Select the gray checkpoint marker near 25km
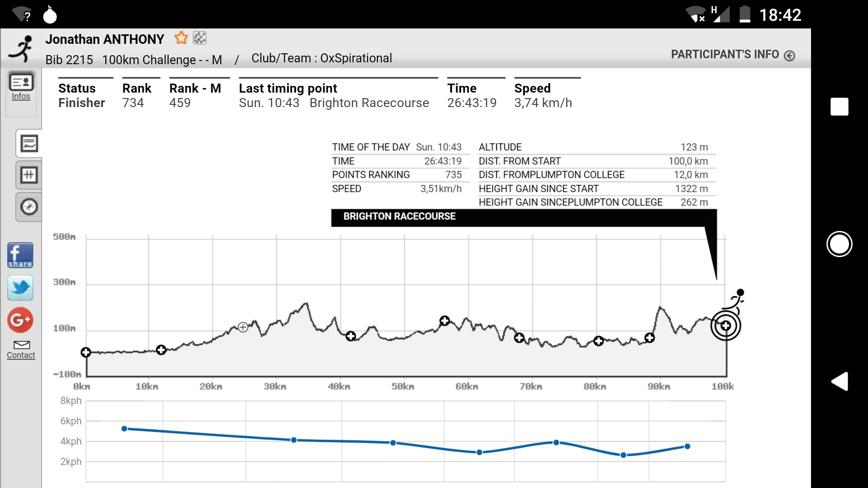This screenshot has width=868, height=488. [243, 327]
